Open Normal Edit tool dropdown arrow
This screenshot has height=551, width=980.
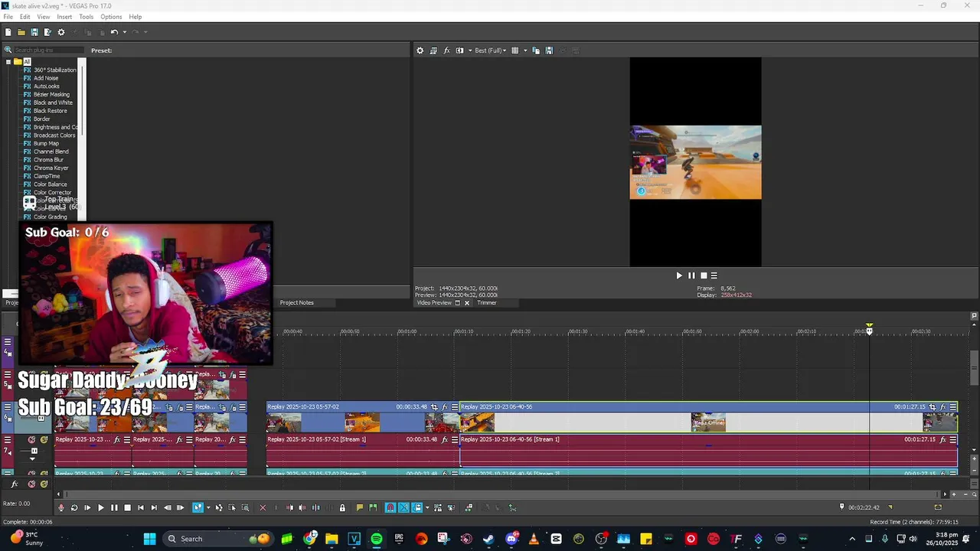[208, 507]
